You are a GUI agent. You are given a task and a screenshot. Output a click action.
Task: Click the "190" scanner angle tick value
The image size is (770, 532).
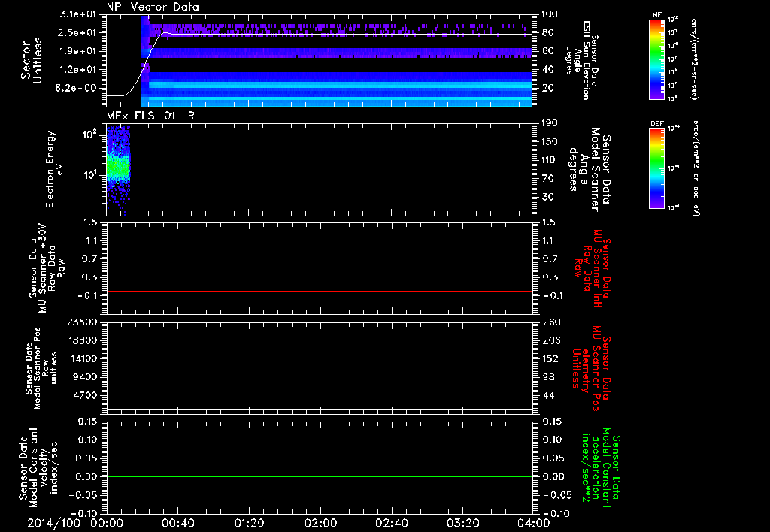[550, 122]
